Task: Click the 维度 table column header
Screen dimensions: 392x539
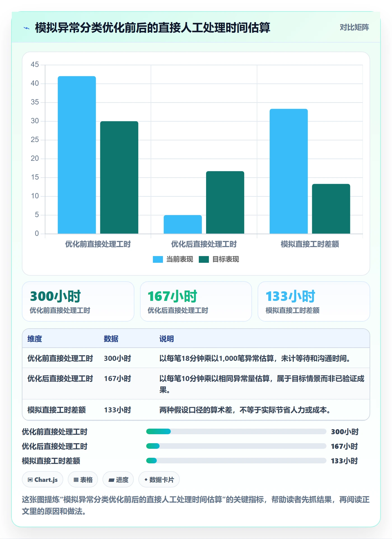Action: (35, 339)
